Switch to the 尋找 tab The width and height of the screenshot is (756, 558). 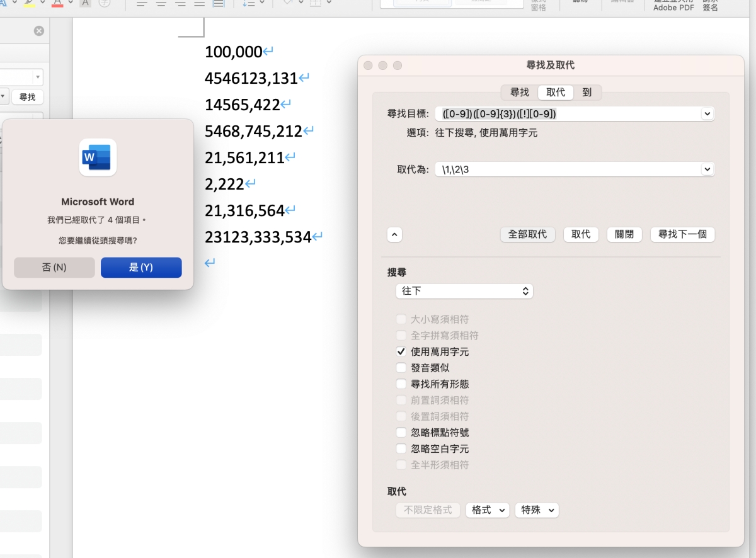[520, 93]
